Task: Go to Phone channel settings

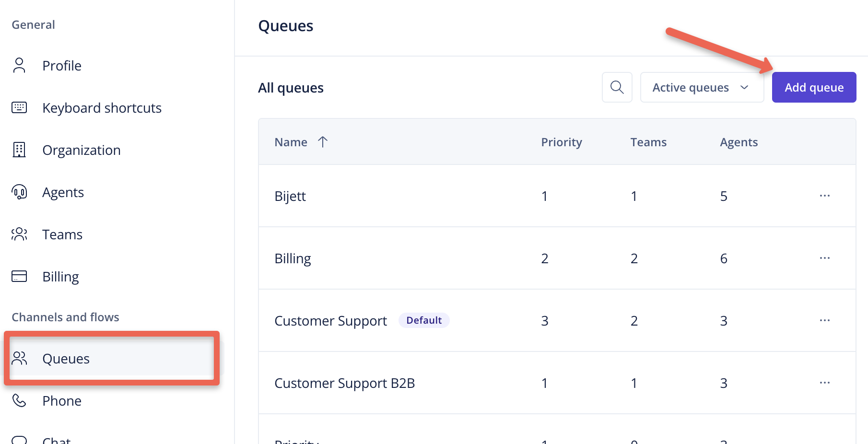Action: point(62,401)
